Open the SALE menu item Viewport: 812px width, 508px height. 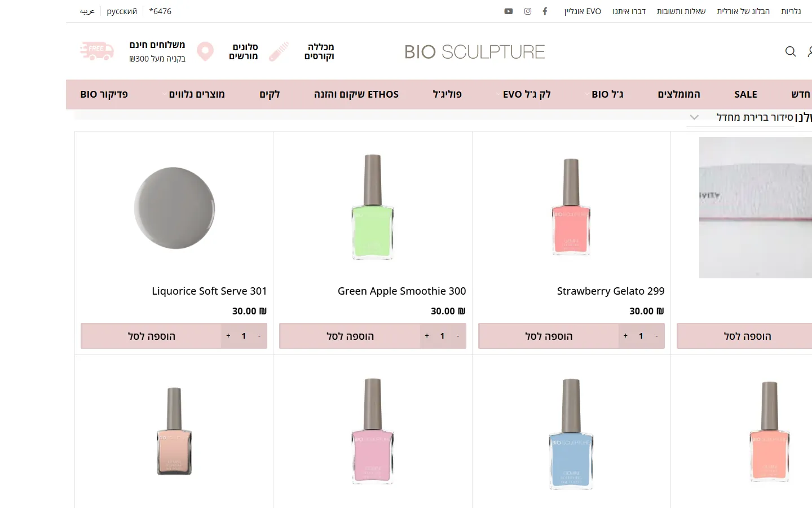pyautogui.click(x=745, y=94)
